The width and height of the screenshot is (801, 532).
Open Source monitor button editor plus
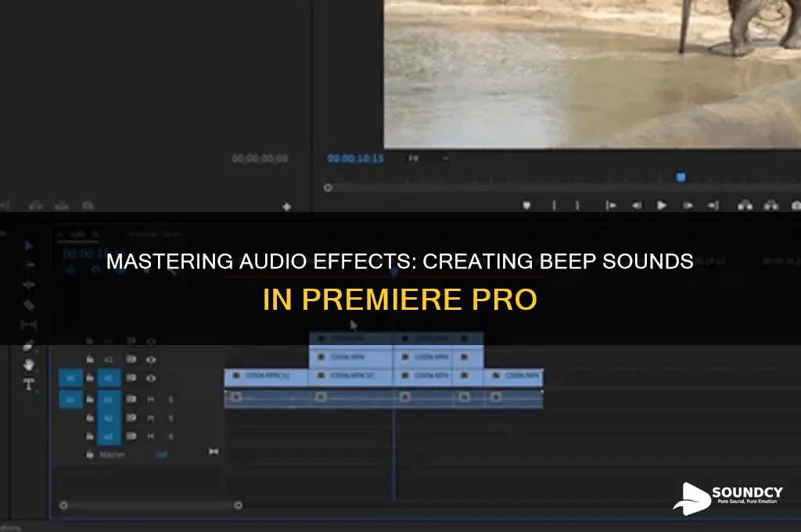pos(286,207)
